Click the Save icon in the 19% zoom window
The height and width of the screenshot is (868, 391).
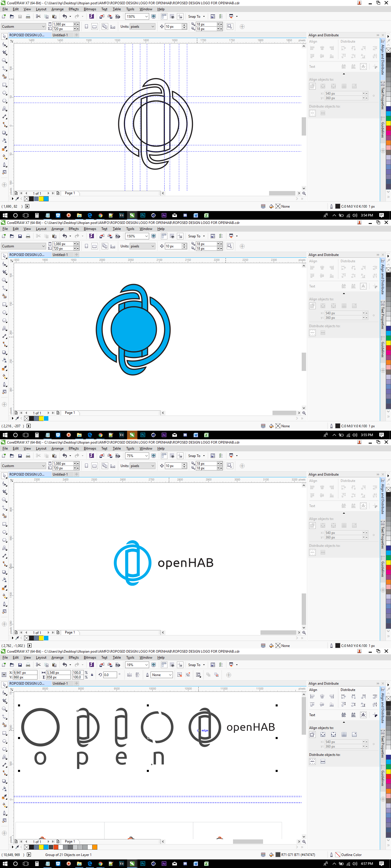click(20, 665)
